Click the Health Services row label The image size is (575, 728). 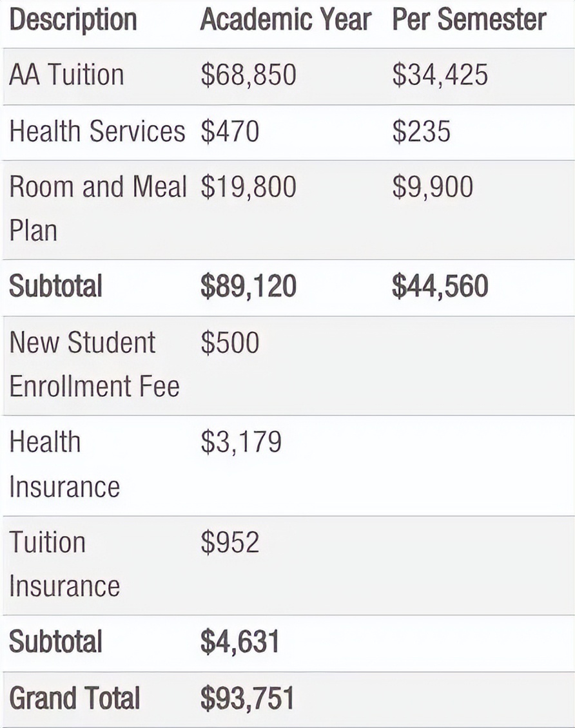pos(97,131)
